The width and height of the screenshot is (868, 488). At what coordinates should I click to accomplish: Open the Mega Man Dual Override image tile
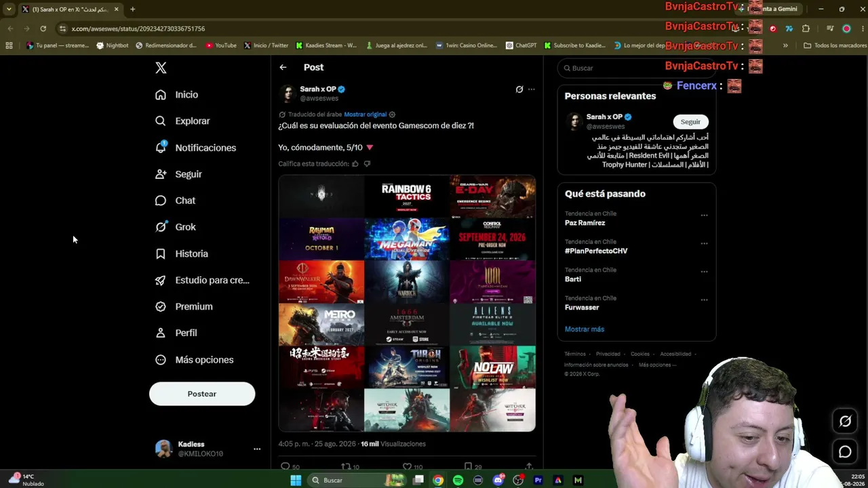click(x=407, y=239)
